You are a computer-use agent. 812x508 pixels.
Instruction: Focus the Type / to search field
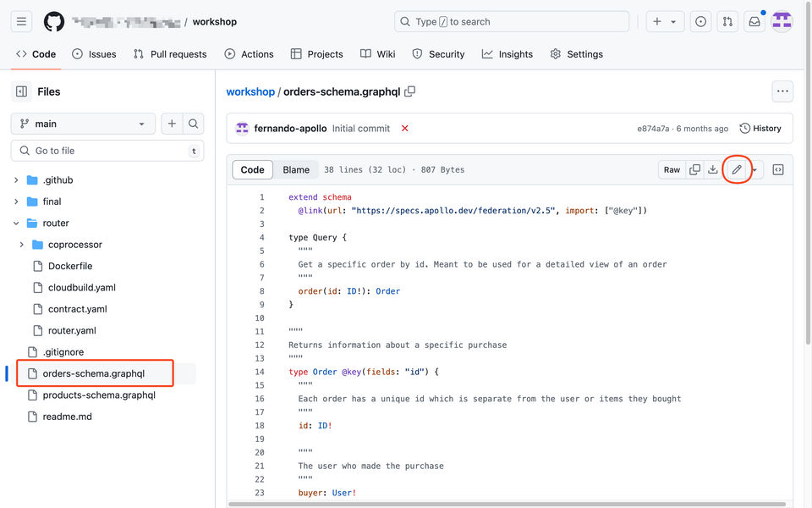[512, 22]
